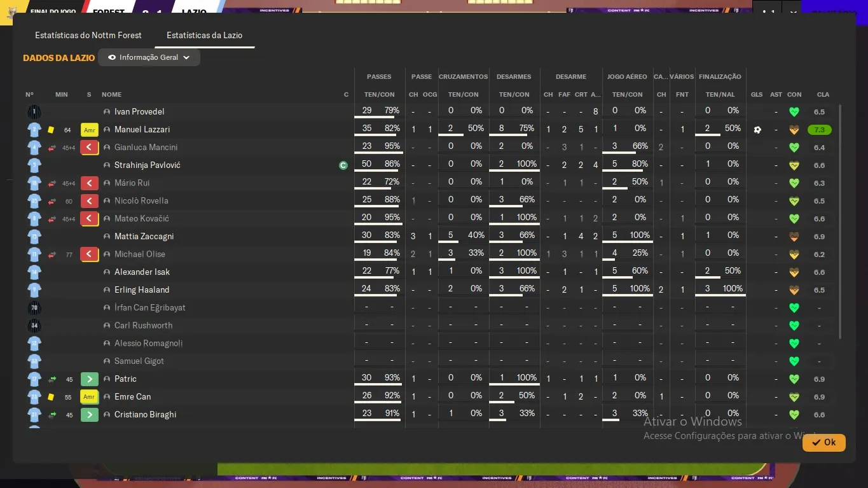Switch to Estatísticas do Nottm Forest tab
Screen dimensions: 868x488
(88, 35)
